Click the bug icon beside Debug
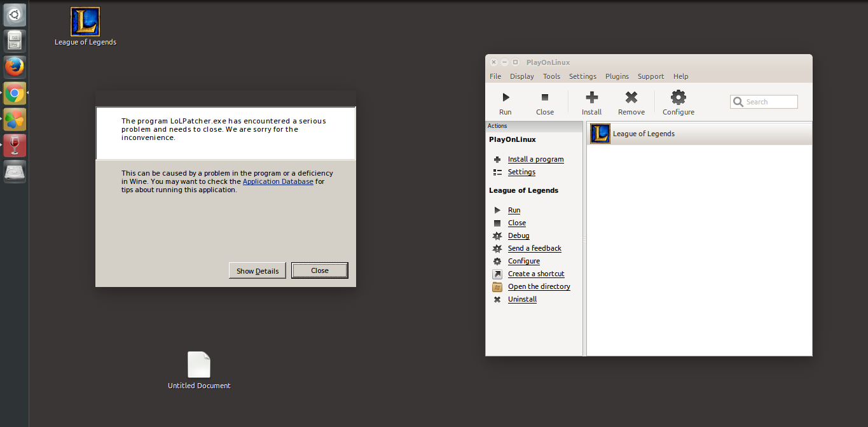The height and width of the screenshot is (427, 868). click(x=497, y=235)
